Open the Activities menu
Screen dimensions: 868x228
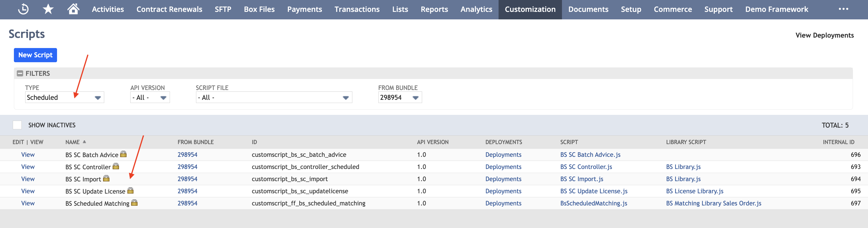[x=108, y=10]
